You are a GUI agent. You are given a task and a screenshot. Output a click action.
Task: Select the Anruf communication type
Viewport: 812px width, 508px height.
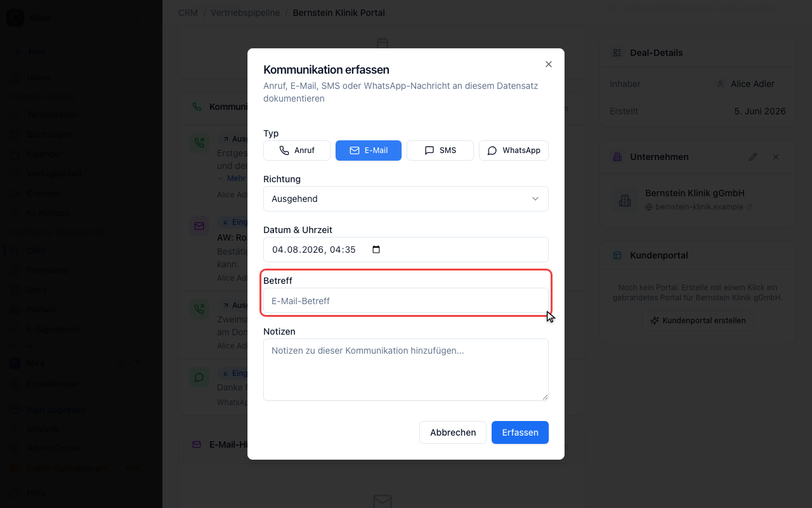(297, 150)
